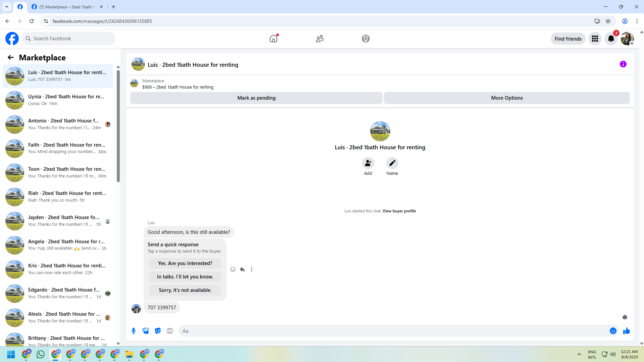Open the Groups icon in top navigation
Image resolution: width=644 pixels, height=362 pixels.
366,39
